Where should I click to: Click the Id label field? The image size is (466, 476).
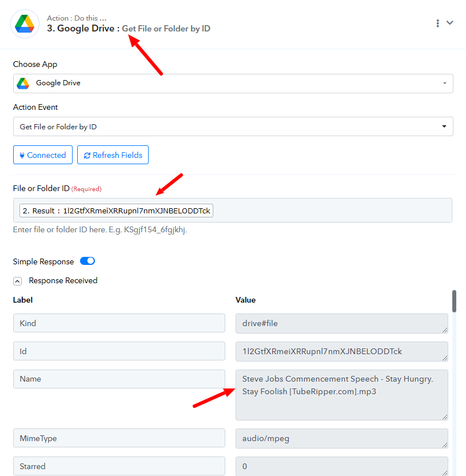pos(119,351)
